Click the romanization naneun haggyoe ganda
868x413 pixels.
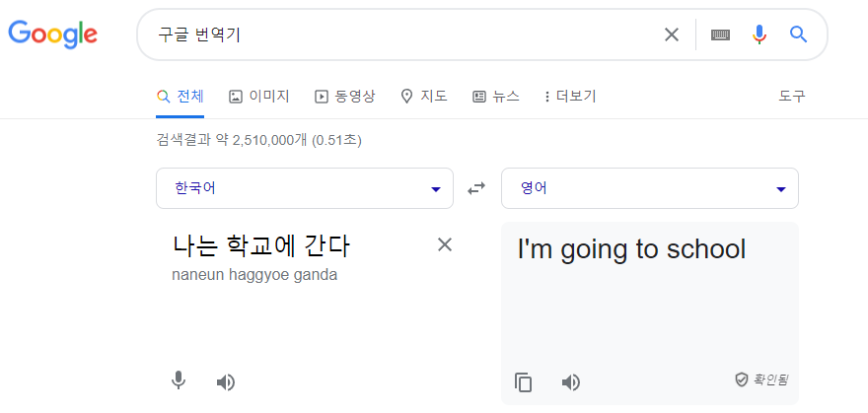point(254,275)
